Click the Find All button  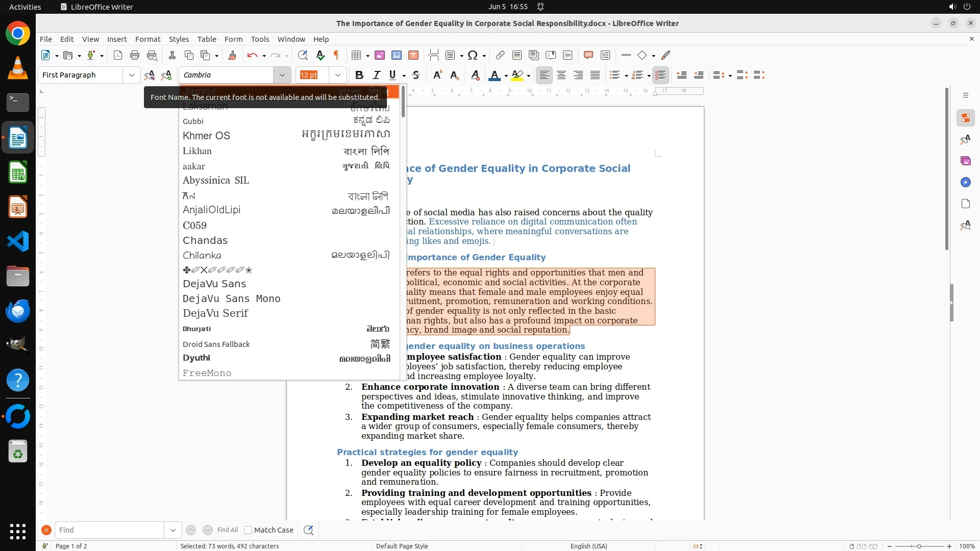click(x=227, y=530)
